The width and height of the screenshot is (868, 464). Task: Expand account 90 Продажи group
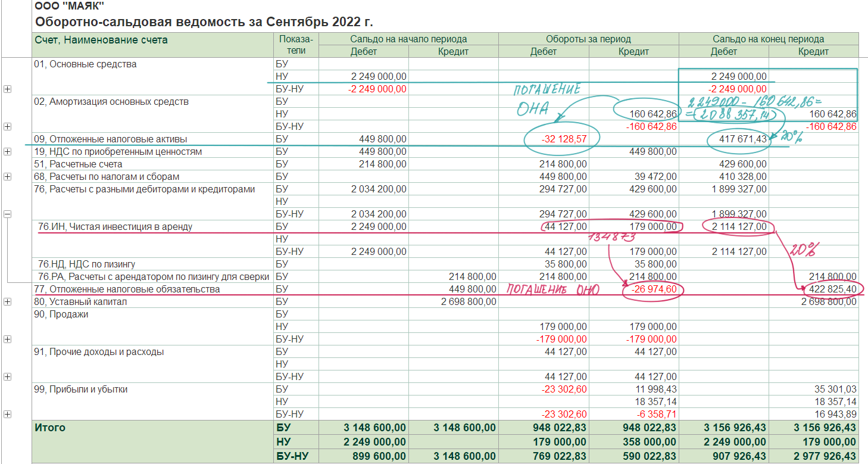(x=8, y=339)
